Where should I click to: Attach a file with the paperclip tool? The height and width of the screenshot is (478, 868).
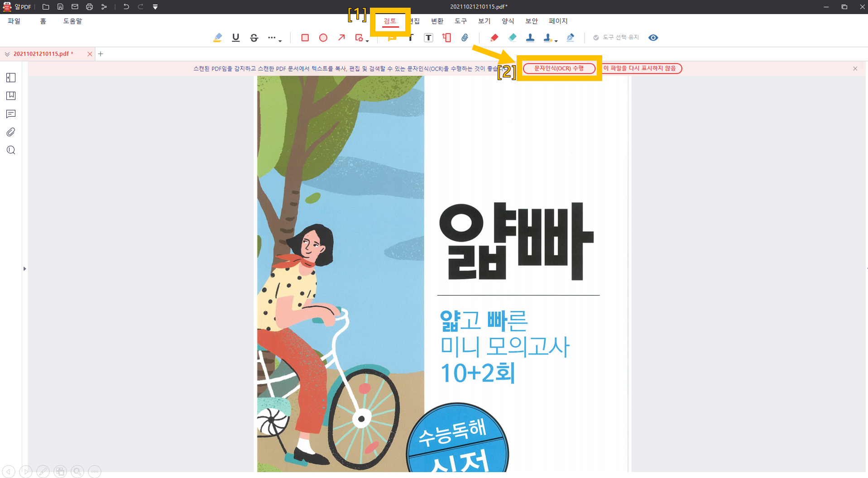pyautogui.click(x=465, y=38)
